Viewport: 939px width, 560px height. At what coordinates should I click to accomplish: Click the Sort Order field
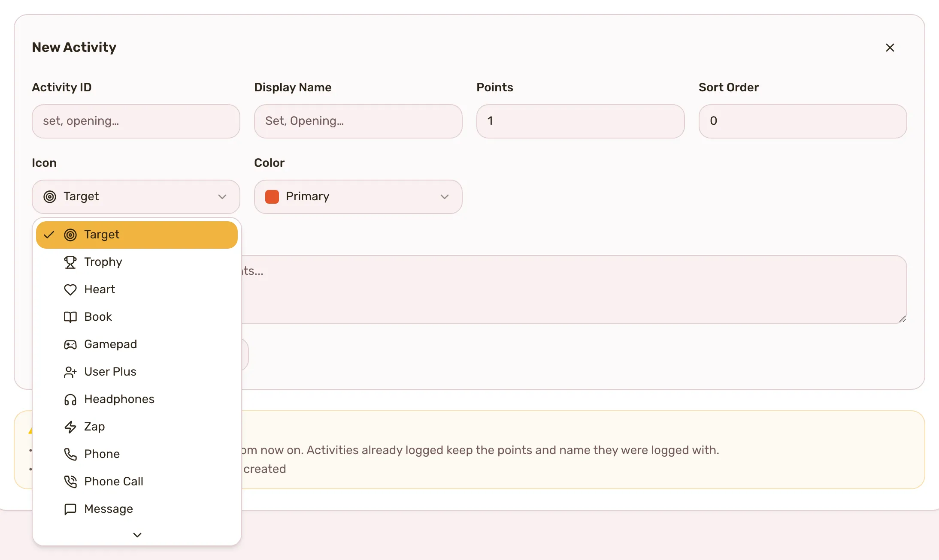point(803,121)
